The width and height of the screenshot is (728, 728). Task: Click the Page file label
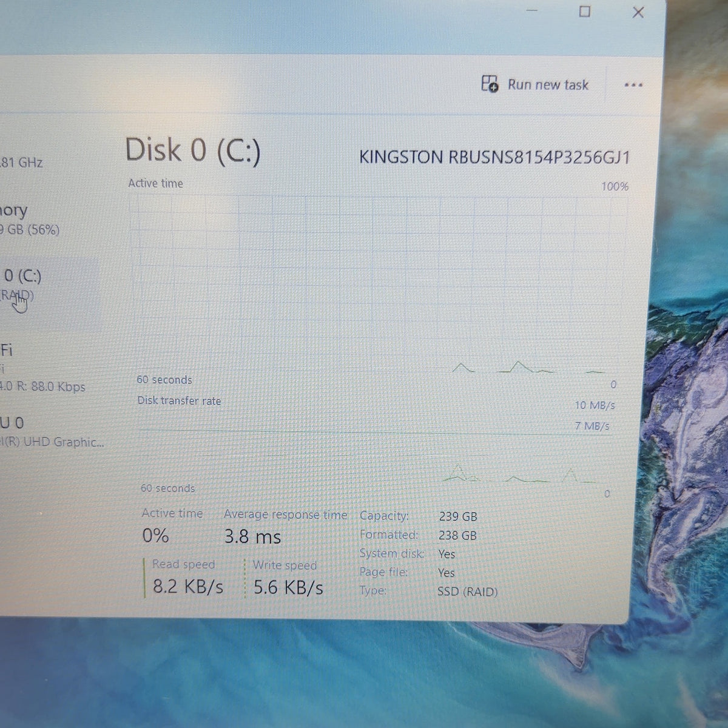[383, 572]
